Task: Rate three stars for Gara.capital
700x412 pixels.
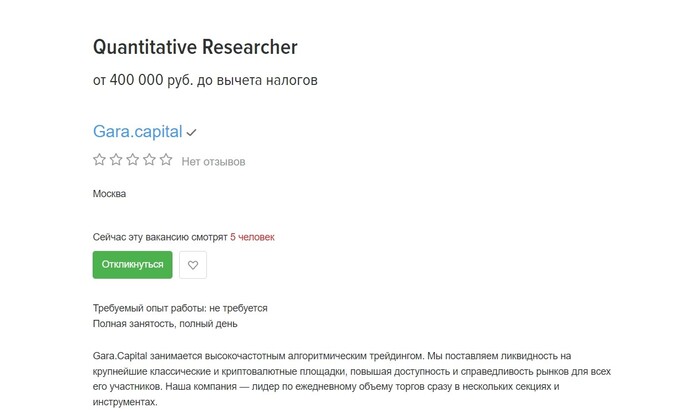Action: [x=133, y=160]
